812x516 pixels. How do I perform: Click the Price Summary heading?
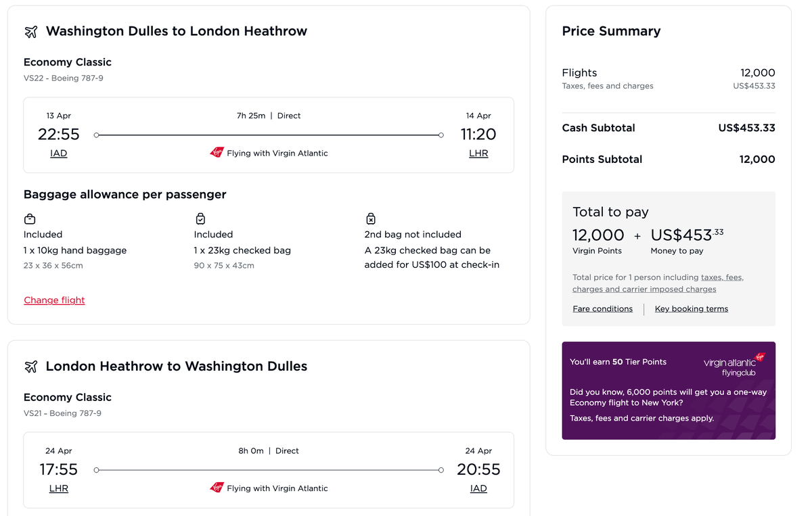[x=611, y=31]
